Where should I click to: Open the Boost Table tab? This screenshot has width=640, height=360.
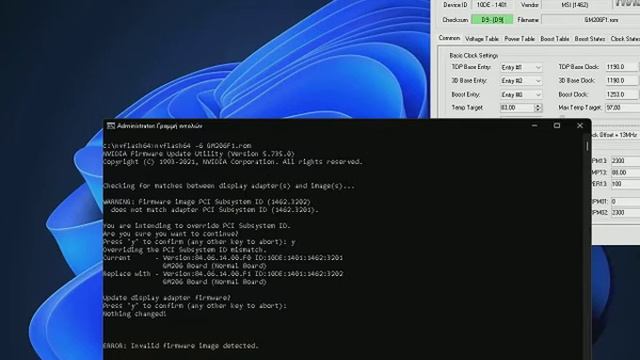point(554,39)
